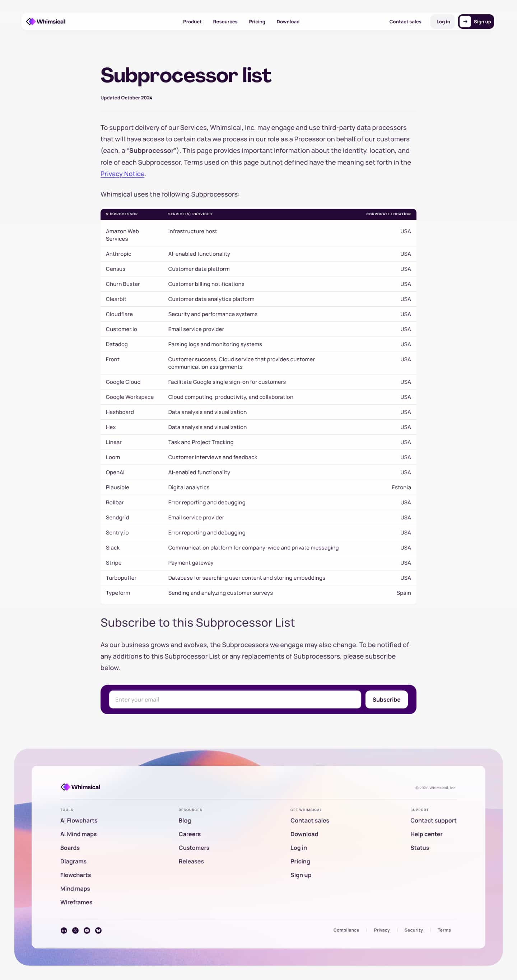Open Whimsical's LinkedIn page icon
This screenshot has height=980, width=517.
click(x=64, y=930)
